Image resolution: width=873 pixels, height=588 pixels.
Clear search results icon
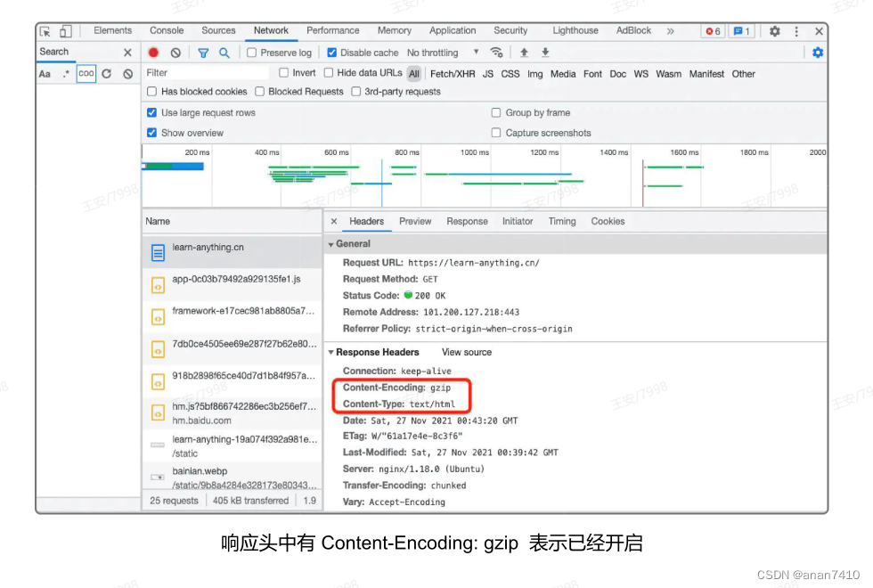pos(128,73)
